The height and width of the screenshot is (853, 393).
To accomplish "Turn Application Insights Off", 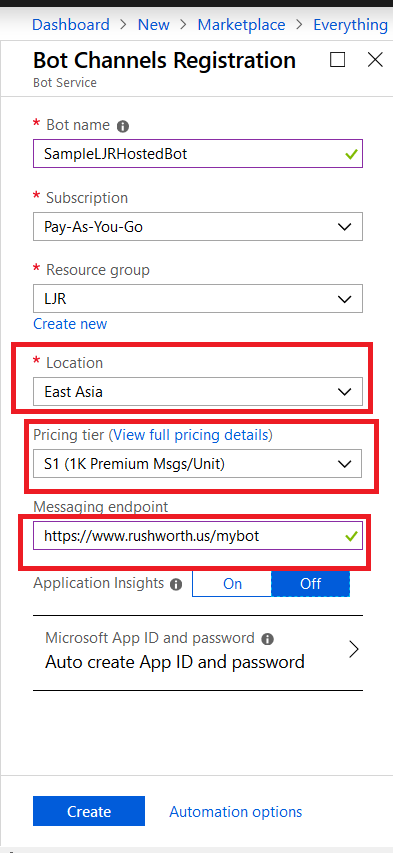I will (310, 584).
